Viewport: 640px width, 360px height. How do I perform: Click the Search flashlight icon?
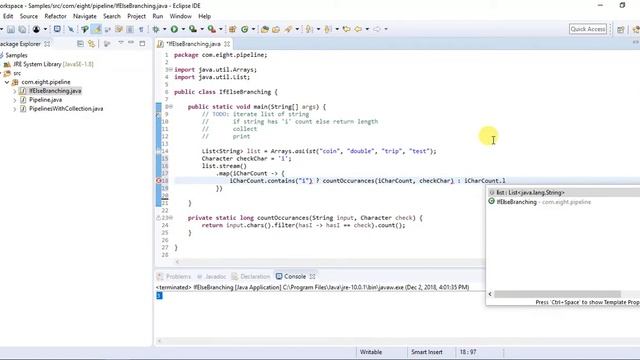pos(289,29)
